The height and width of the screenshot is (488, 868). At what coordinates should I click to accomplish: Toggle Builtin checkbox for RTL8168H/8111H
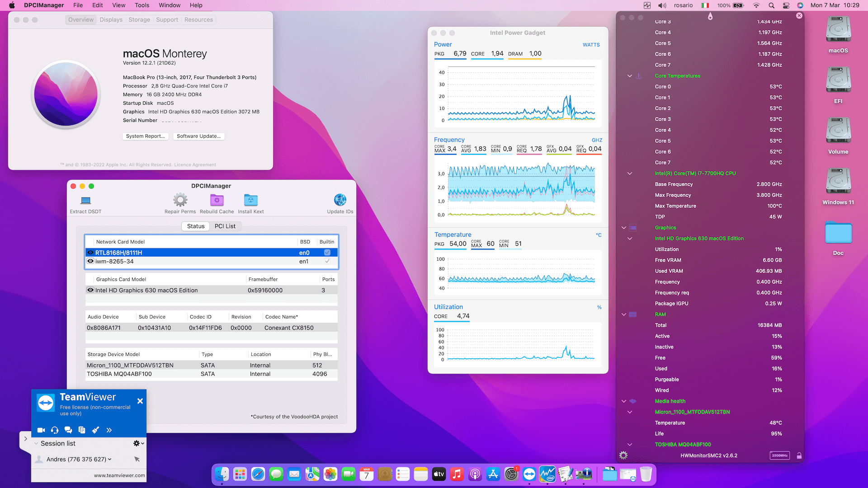point(327,253)
